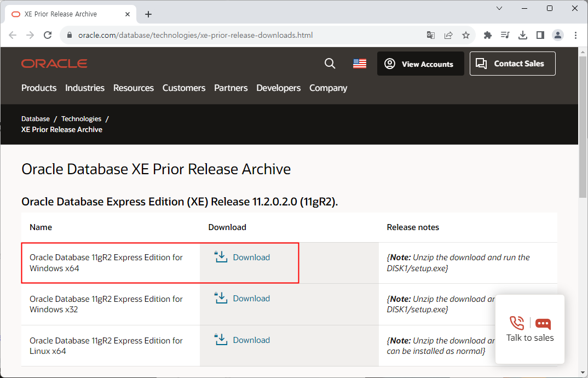588x378 pixels.
Task: Open a new browser tab
Action: pos(148,14)
